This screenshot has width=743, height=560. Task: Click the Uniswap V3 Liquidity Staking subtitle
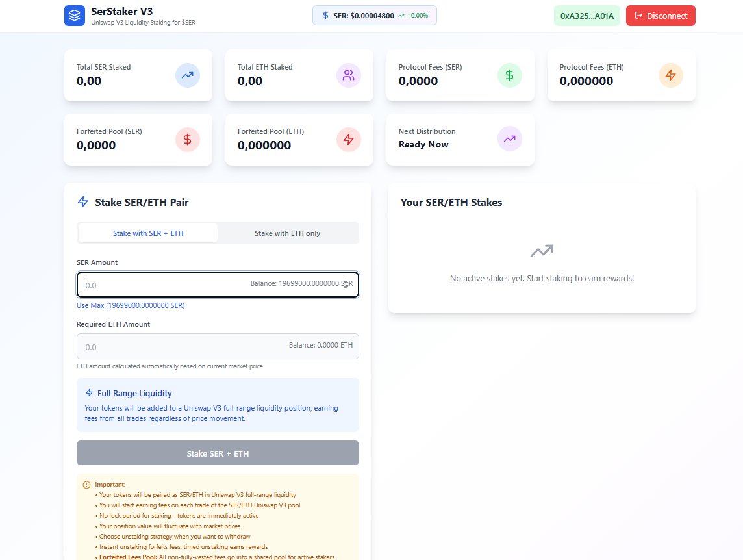pyautogui.click(x=143, y=22)
